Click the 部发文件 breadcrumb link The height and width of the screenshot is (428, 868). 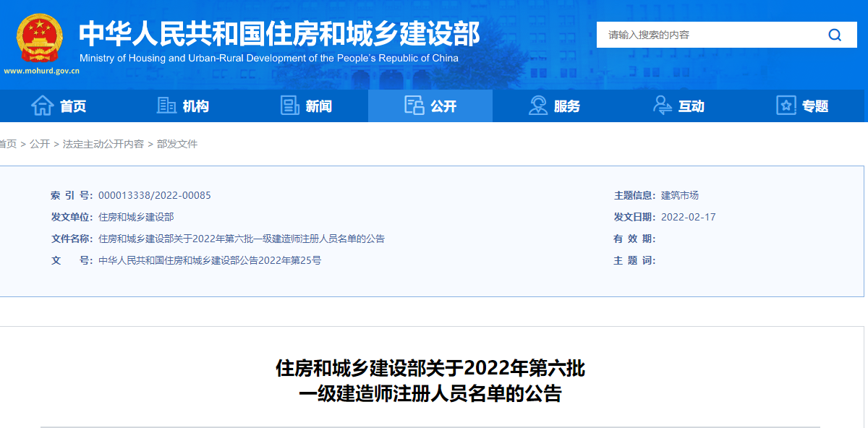click(177, 144)
